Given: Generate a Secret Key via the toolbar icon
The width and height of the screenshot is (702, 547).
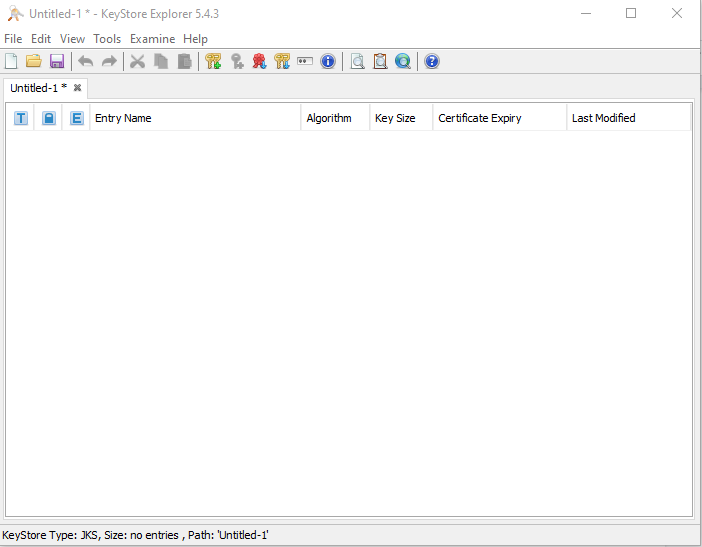Looking at the screenshot, I should pos(237,61).
